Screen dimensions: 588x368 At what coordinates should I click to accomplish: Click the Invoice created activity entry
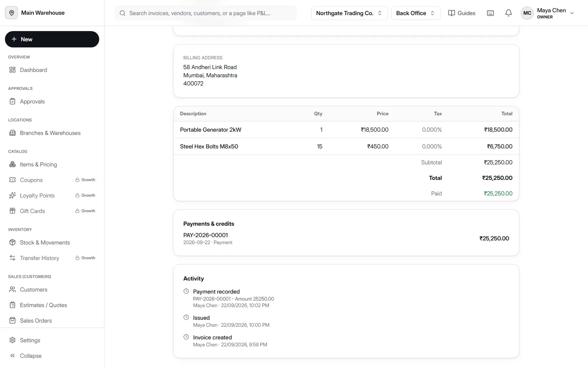click(x=225, y=341)
